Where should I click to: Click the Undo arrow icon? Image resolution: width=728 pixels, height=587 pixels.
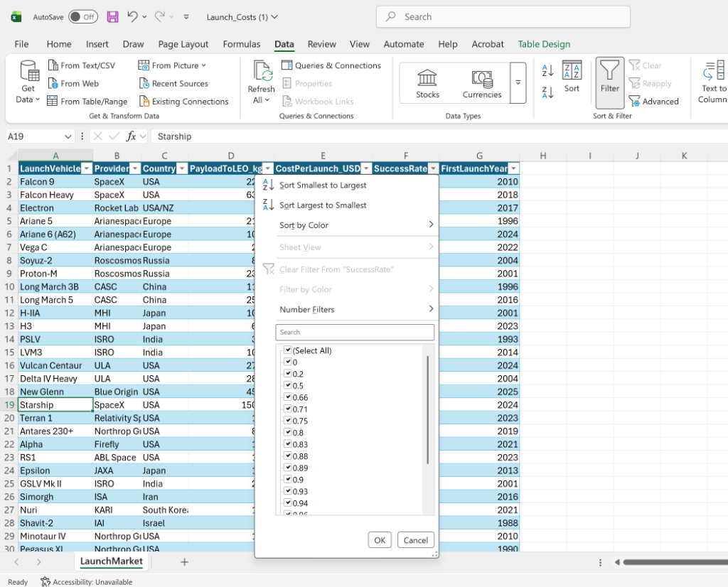132,17
